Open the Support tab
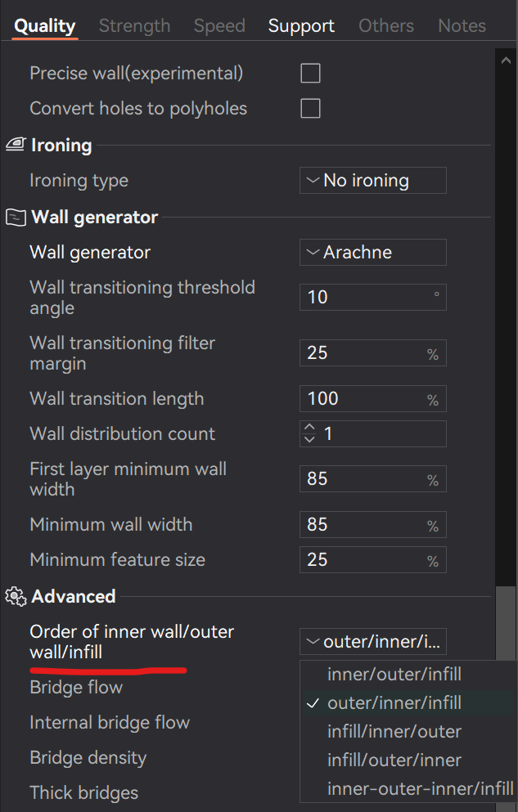Image resolution: width=518 pixels, height=812 pixels. [301, 25]
